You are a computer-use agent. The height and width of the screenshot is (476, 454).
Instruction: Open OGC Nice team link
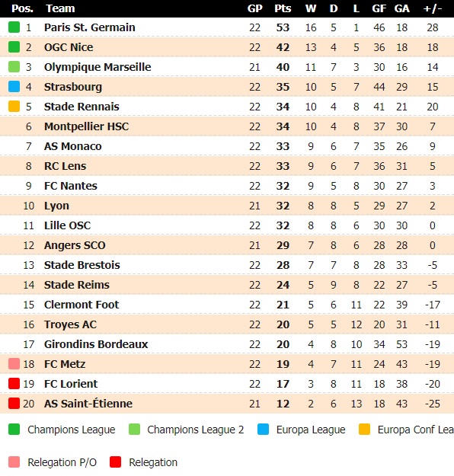pos(69,47)
